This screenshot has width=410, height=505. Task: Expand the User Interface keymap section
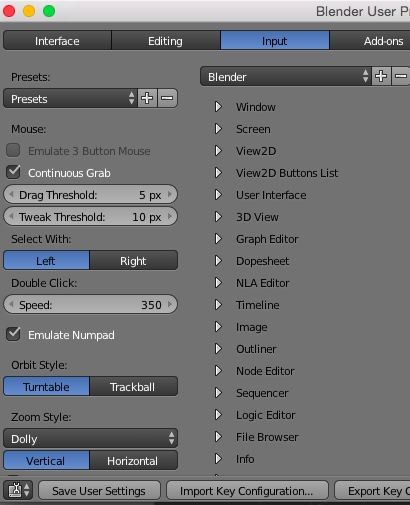218,195
